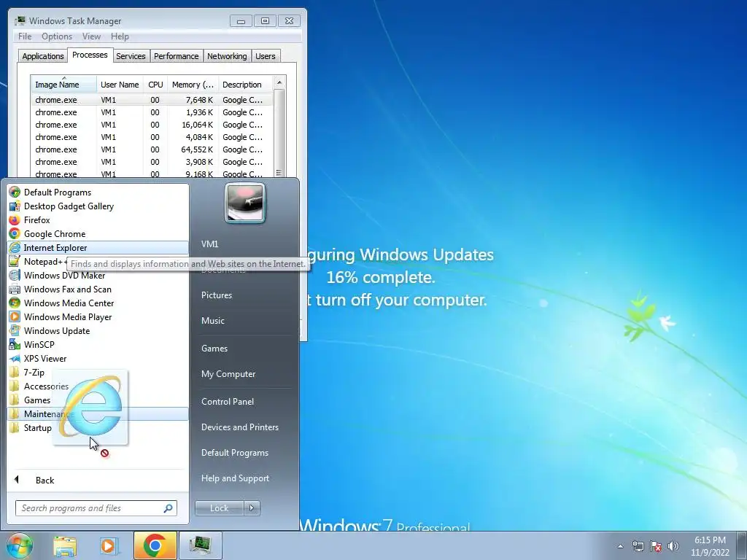Screen dimensions: 747x560
Task: Switch to Chrome on the taskbar
Action: 155,545
